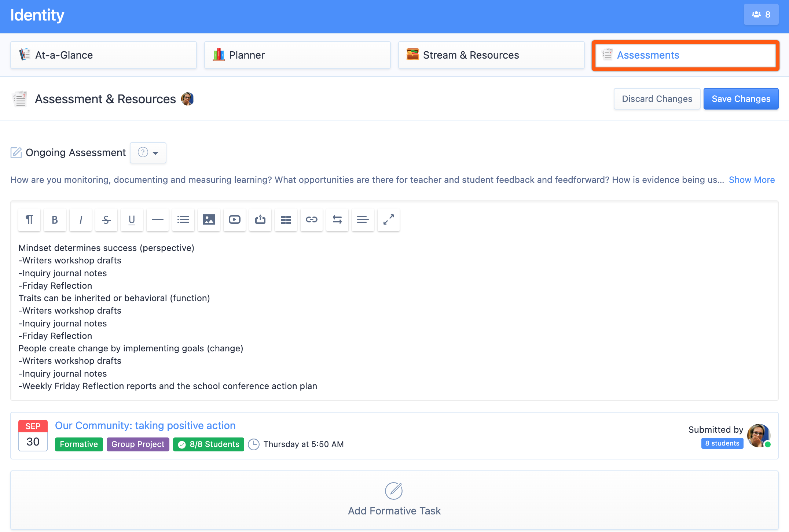Image resolution: width=789 pixels, height=532 pixels.
Task: Switch to the Planner tab
Action: pos(297,55)
